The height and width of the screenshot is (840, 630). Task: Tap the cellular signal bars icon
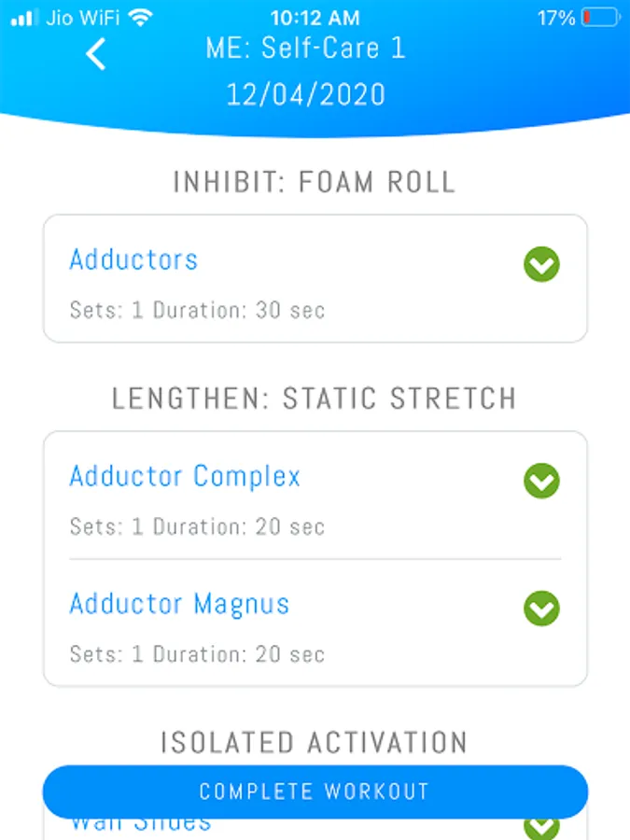[23, 18]
